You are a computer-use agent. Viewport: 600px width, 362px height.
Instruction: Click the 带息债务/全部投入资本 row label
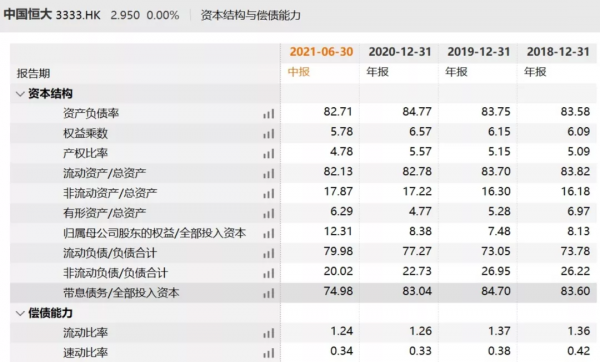coord(121,293)
